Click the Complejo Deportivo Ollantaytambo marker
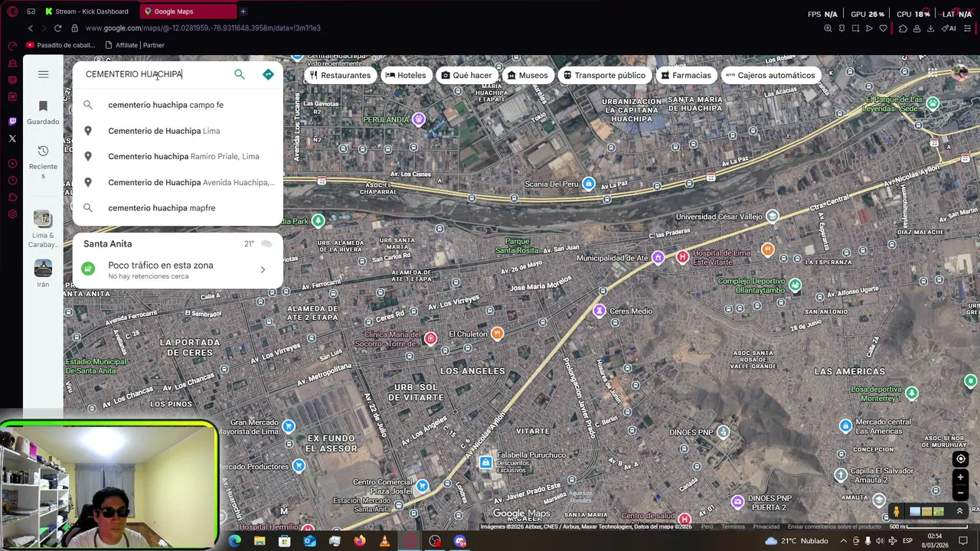980x551 pixels. coord(795,285)
